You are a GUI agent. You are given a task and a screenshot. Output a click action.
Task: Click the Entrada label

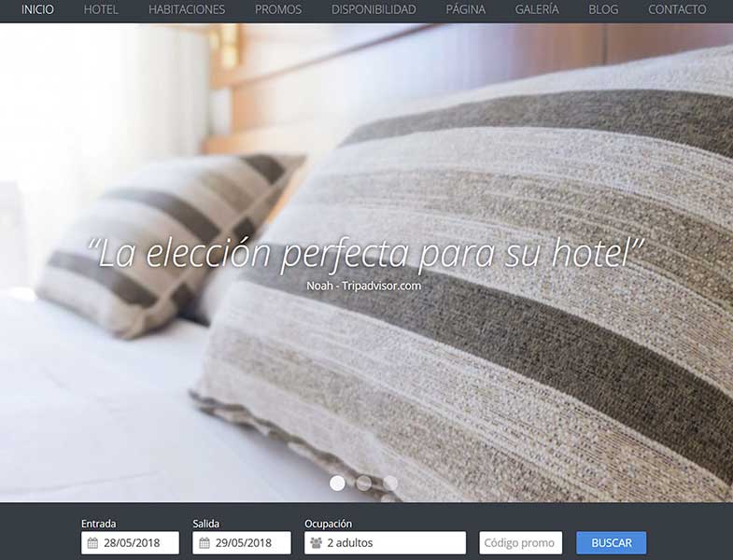[x=98, y=524]
